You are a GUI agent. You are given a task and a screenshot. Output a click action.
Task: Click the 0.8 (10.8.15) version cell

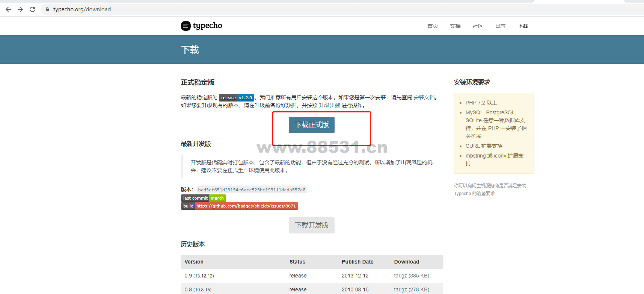(x=198, y=289)
